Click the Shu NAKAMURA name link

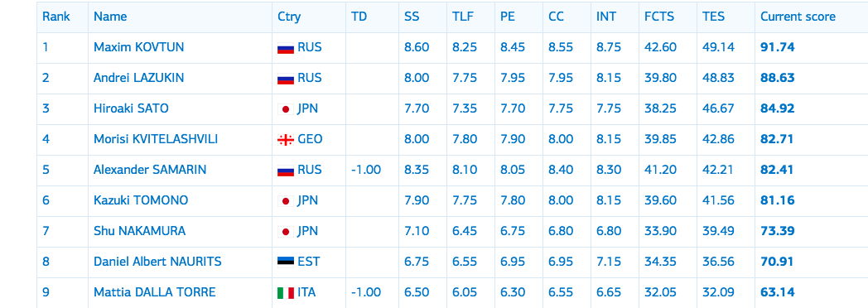(139, 230)
